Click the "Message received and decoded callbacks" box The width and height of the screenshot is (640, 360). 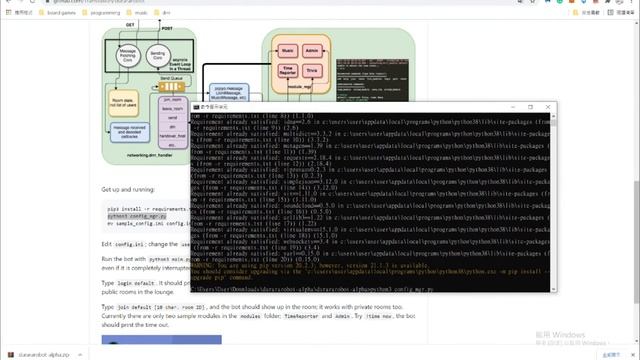coord(129,132)
